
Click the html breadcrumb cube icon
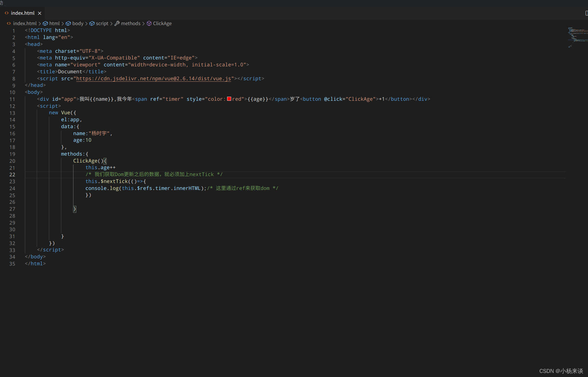pos(45,23)
